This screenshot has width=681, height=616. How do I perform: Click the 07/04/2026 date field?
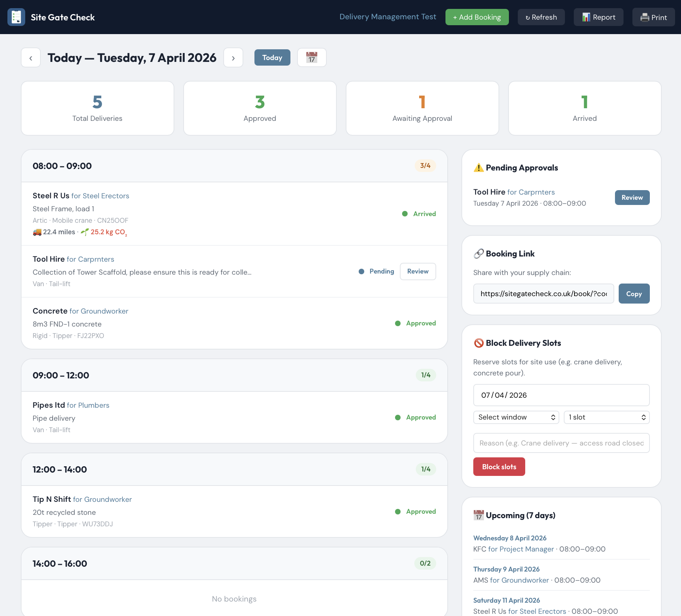561,395
